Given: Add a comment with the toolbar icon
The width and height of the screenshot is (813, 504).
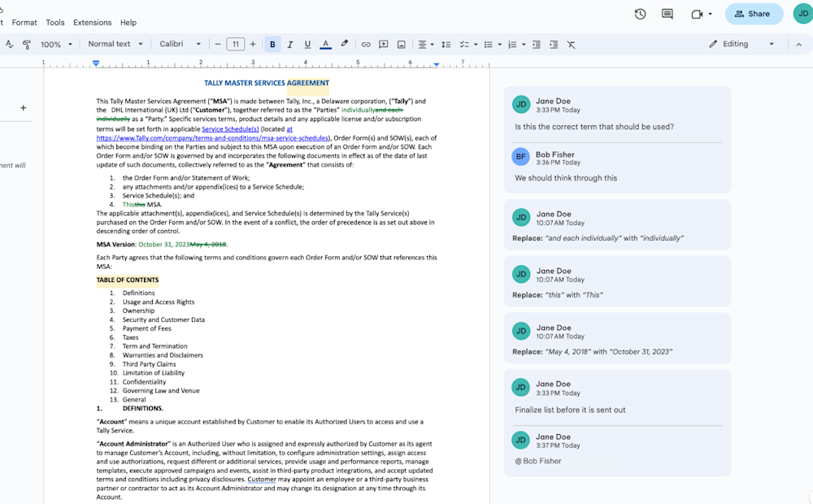Looking at the screenshot, I should point(383,45).
